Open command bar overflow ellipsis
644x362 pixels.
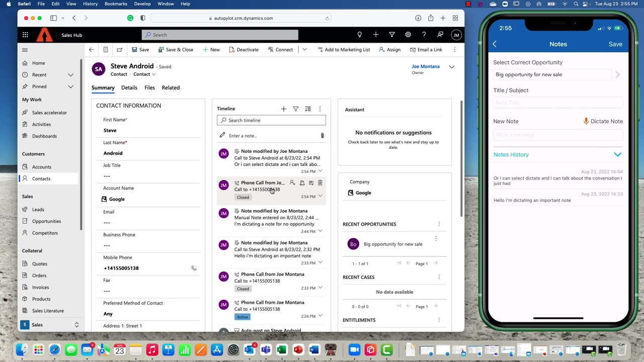point(455,50)
